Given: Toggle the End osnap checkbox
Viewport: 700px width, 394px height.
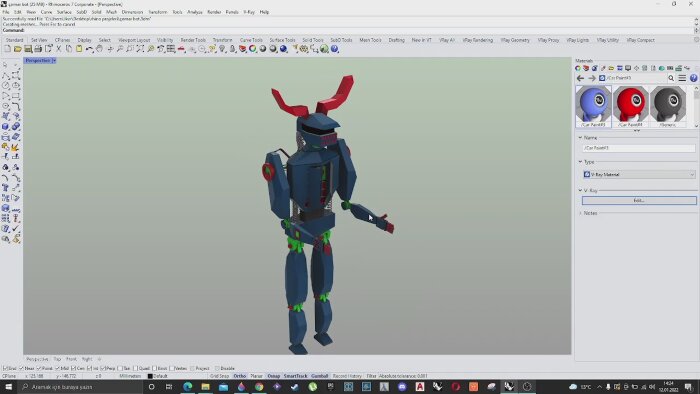Looking at the screenshot, I should pos(5,368).
